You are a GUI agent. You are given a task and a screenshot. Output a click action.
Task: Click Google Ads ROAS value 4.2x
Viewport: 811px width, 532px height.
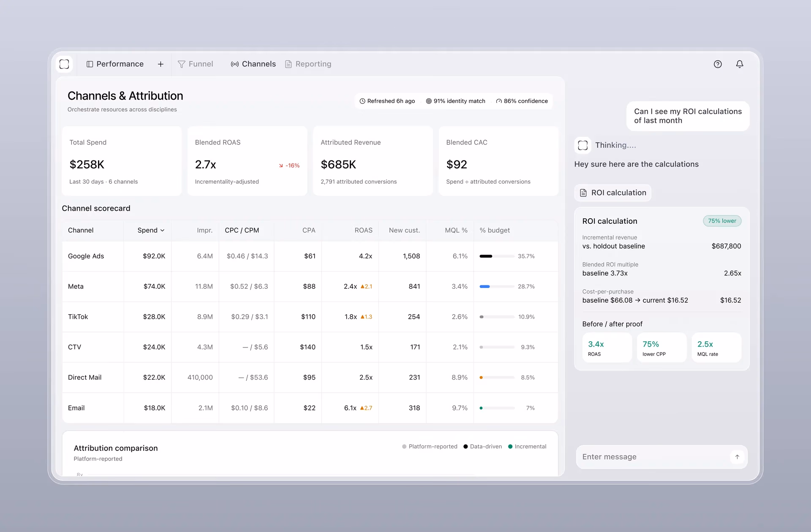coord(366,256)
